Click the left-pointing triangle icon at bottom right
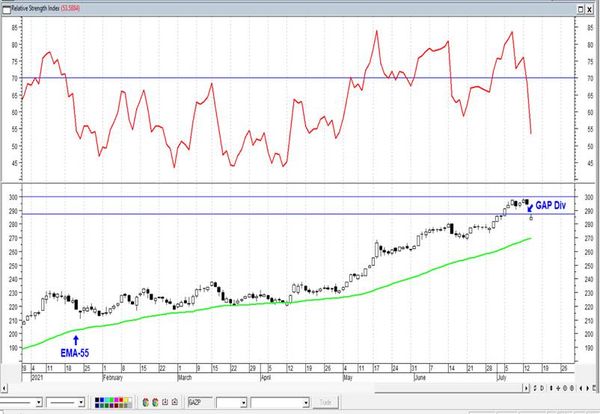 coord(581,388)
